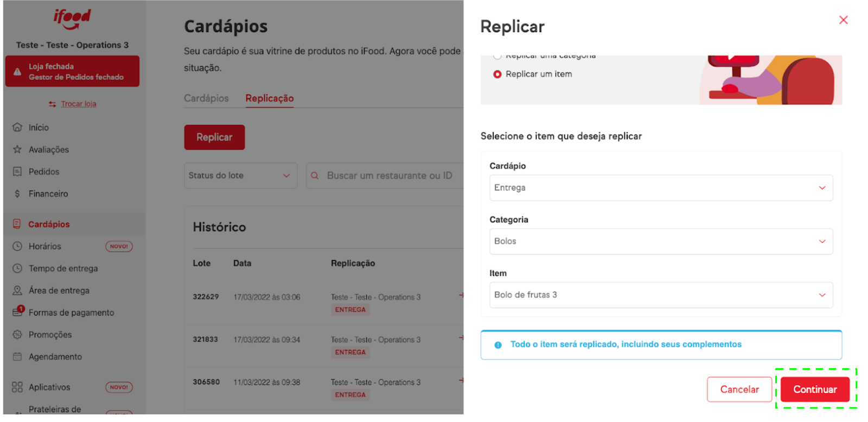868x422 pixels.
Task: Click the ENTREGA tag in lote 321833 row
Action: 350,352
